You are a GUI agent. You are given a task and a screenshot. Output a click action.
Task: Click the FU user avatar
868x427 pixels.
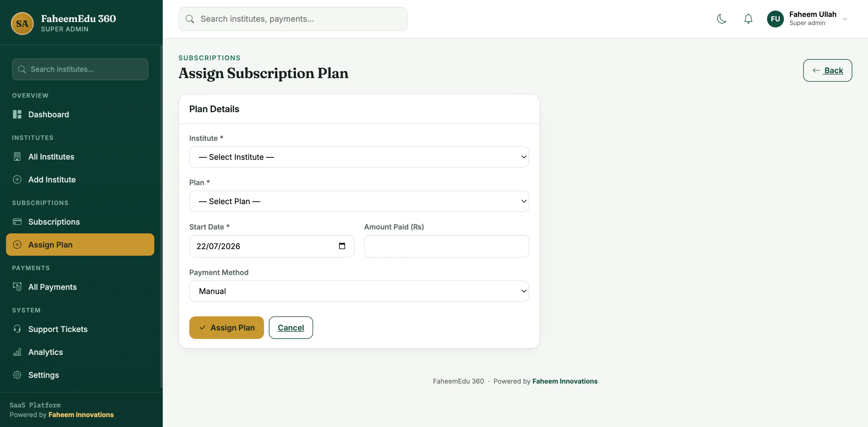tap(775, 19)
